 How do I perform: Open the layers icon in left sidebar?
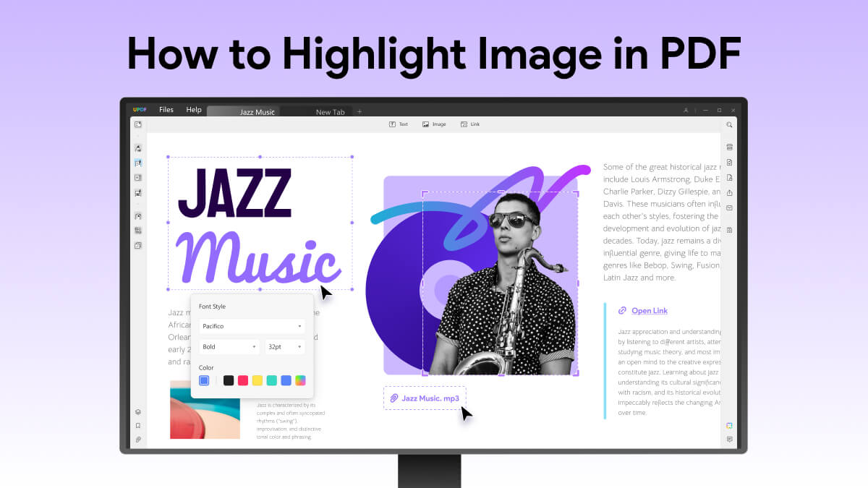coord(138,412)
